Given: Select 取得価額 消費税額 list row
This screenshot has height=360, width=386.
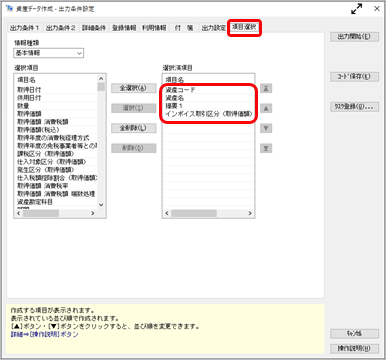Looking at the screenshot, I should pyautogui.click(x=56, y=122).
